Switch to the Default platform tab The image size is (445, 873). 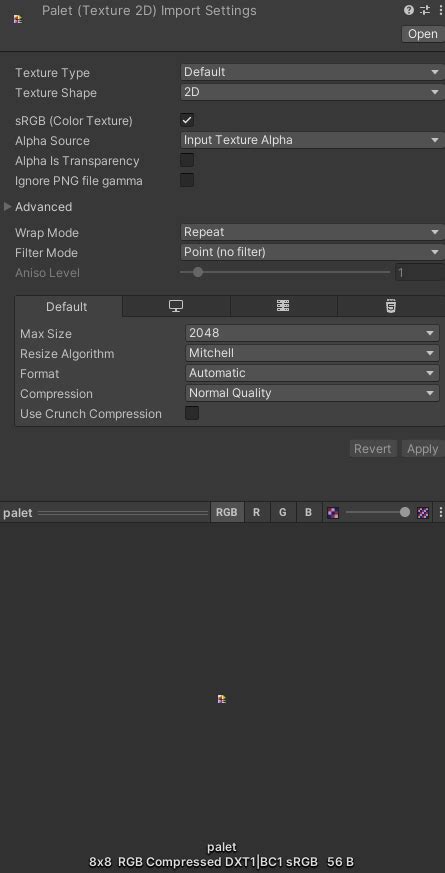(67, 306)
